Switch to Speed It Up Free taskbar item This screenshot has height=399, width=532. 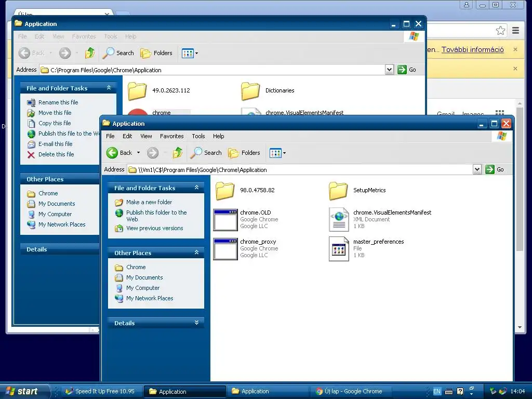coord(102,391)
